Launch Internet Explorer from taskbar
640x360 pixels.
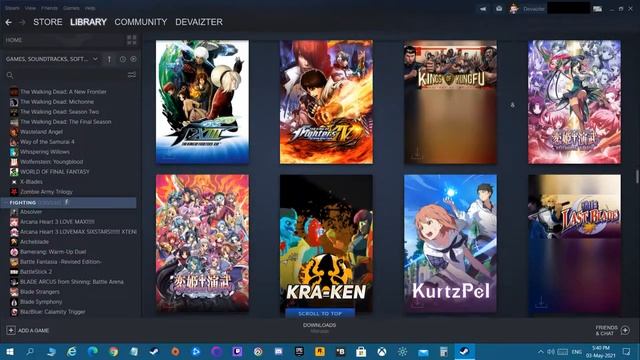tap(72, 351)
